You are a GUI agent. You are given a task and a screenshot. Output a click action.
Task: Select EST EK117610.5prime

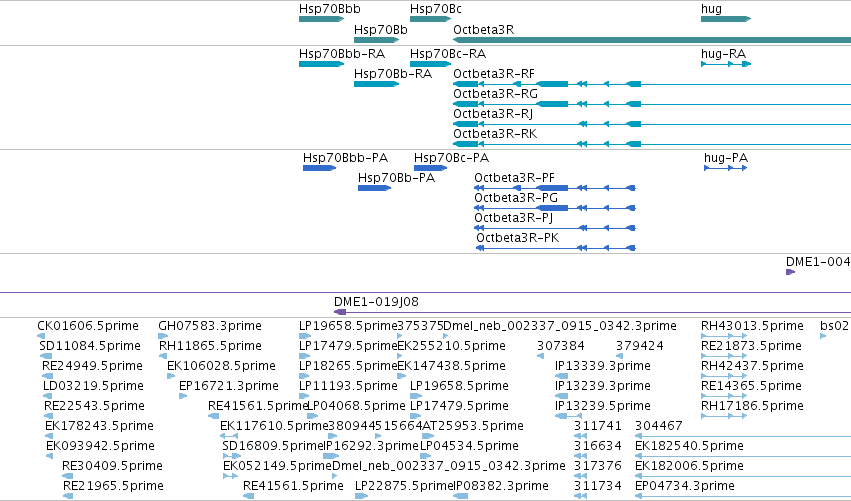275,426
